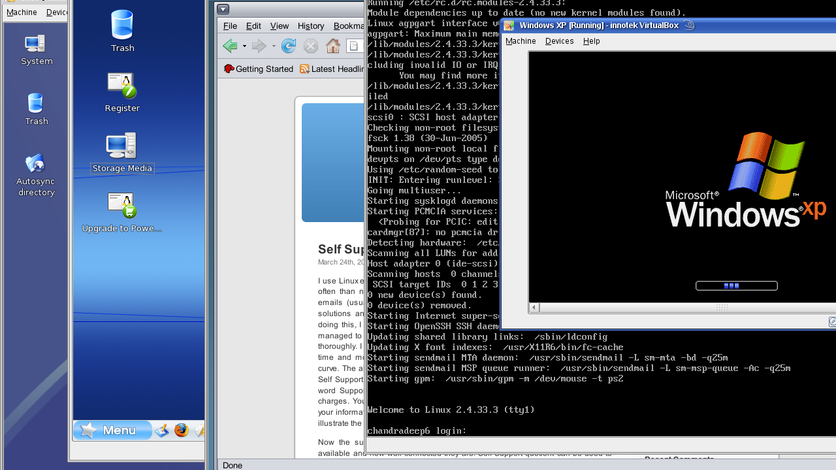Open the Storage Media desktop icon
Screen dimensions: 836x470
click(x=122, y=152)
